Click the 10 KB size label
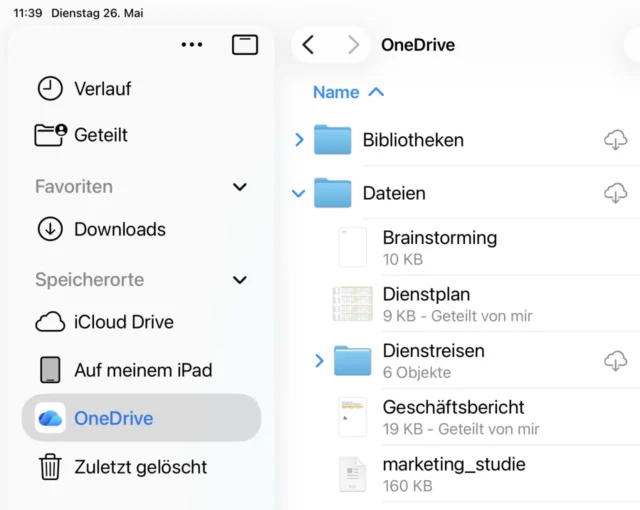 (402, 259)
